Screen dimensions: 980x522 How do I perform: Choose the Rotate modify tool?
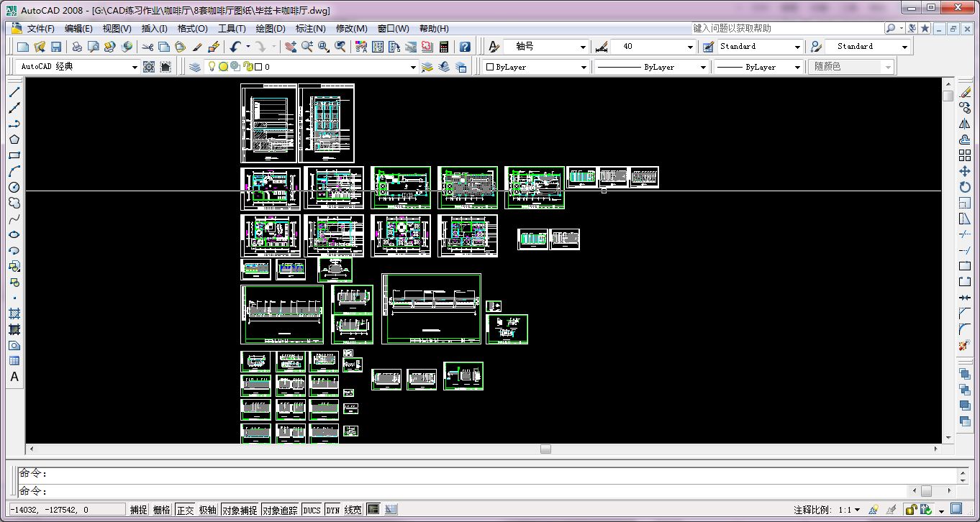pyautogui.click(x=965, y=187)
